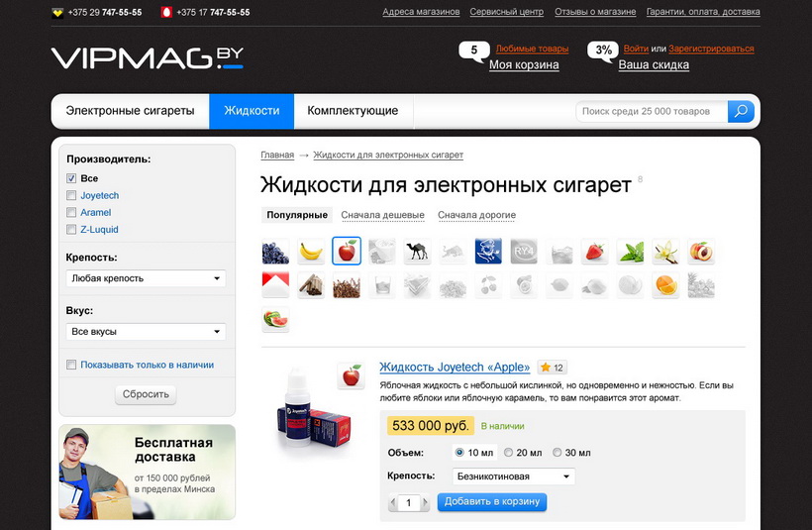Check the Joyetech manufacturer checkbox
Viewport: 812px width, 530px height.
(x=71, y=195)
